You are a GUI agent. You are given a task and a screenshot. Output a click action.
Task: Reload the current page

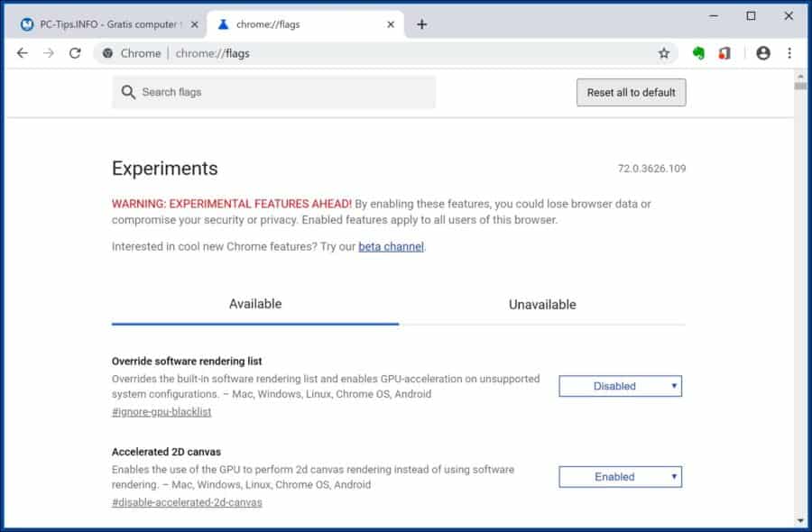[x=75, y=53]
